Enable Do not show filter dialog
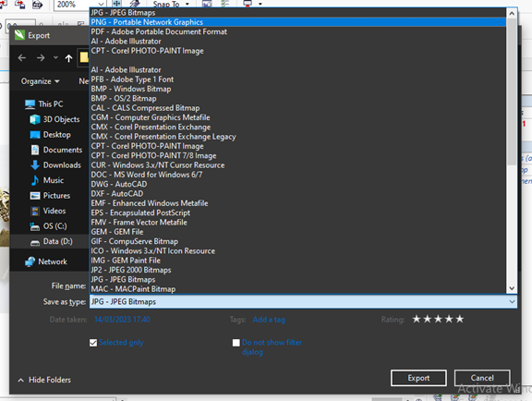 click(x=236, y=343)
